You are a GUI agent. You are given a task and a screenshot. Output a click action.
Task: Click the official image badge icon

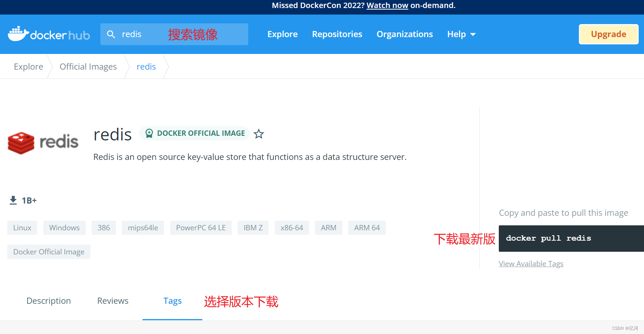point(149,133)
